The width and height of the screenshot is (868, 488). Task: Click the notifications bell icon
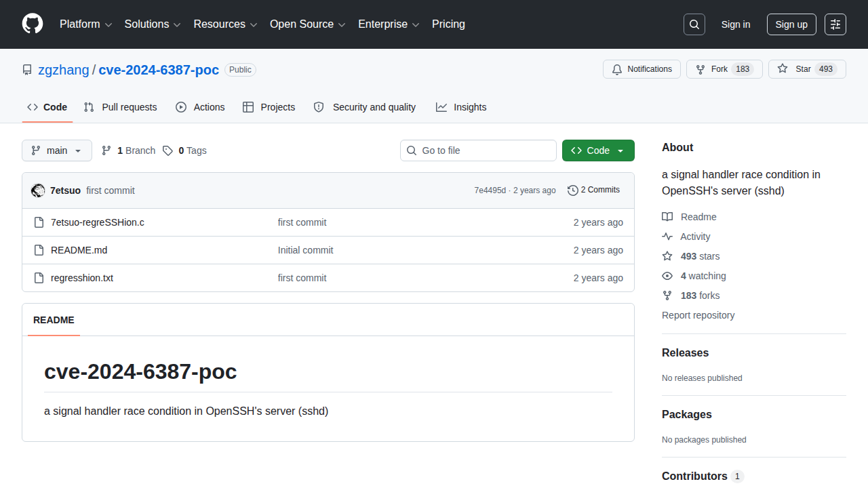click(x=617, y=69)
